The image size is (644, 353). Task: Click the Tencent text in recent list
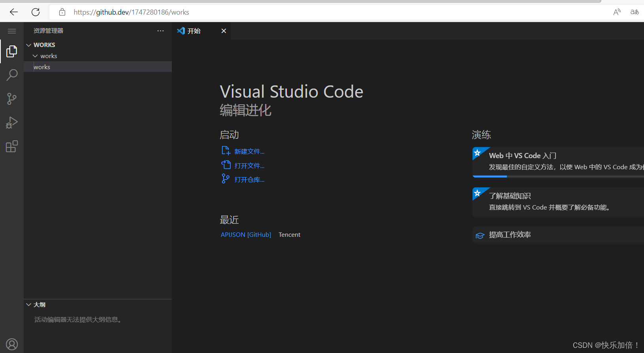pos(290,235)
